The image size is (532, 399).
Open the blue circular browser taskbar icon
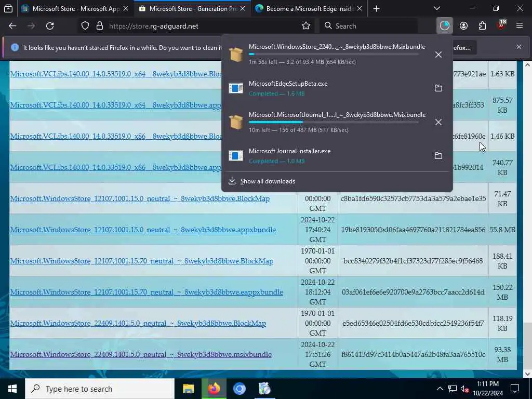pyautogui.click(x=239, y=389)
